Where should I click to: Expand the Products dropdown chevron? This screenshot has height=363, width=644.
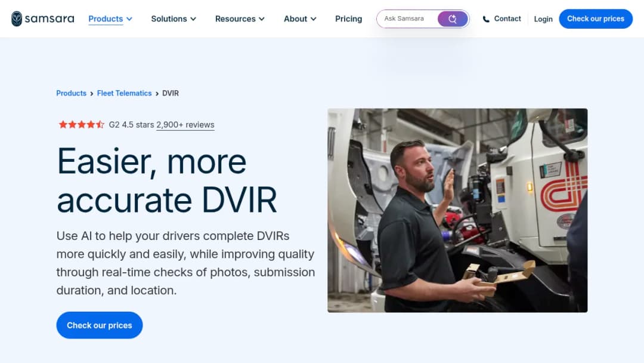coord(129,19)
